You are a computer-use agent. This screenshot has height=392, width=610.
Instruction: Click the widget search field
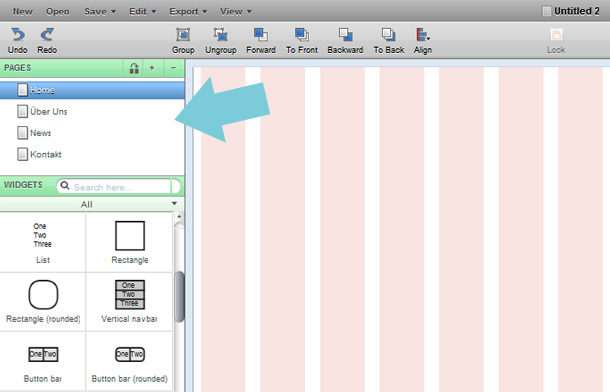tap(118, 187)
